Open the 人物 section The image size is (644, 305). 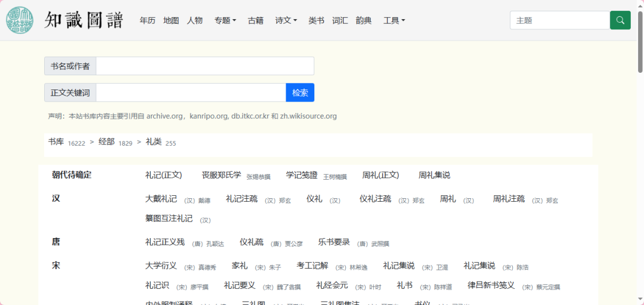point(194,20)
